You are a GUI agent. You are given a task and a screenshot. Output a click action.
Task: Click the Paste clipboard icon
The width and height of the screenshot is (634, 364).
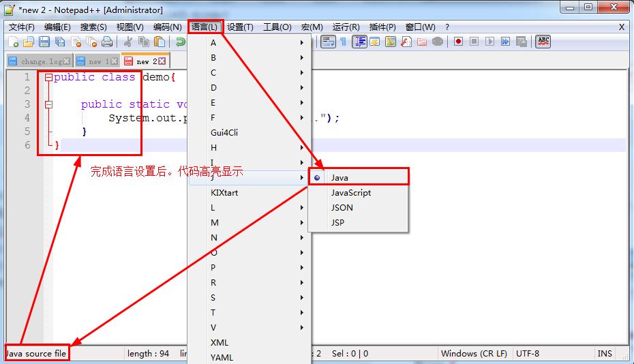click(x=160, y=42)
